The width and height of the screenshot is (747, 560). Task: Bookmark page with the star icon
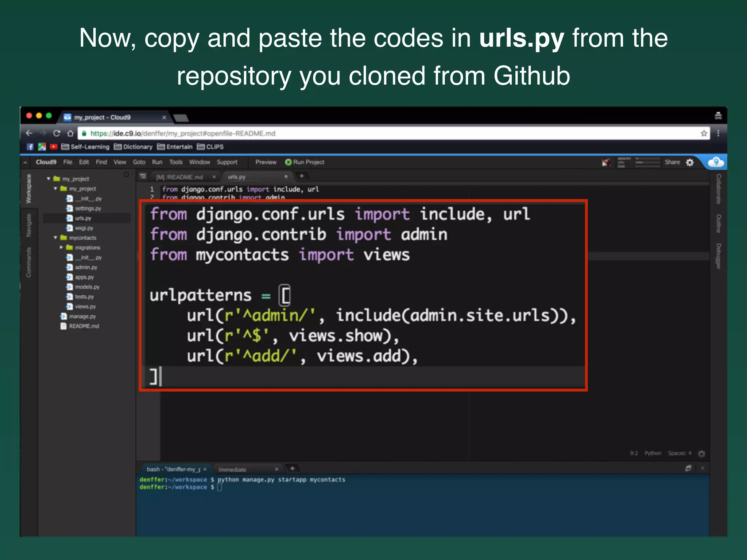click(704, 133)
